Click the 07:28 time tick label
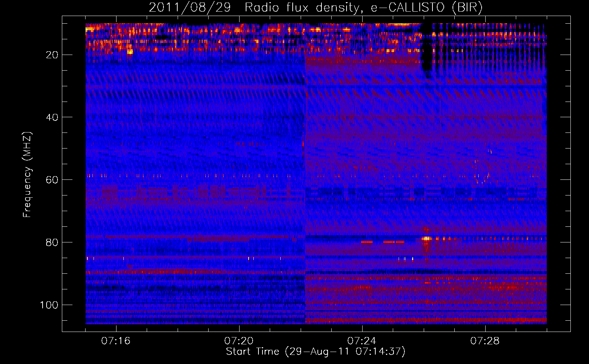Image resolution: width=589 pixels, height=364 pixels. coord(485,341)
